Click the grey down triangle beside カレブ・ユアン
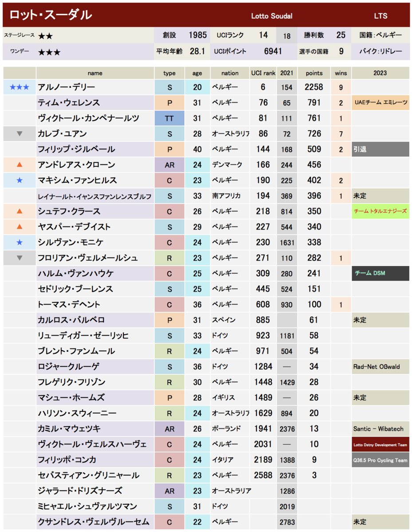412x532 pixels. (x=19, y=133)
